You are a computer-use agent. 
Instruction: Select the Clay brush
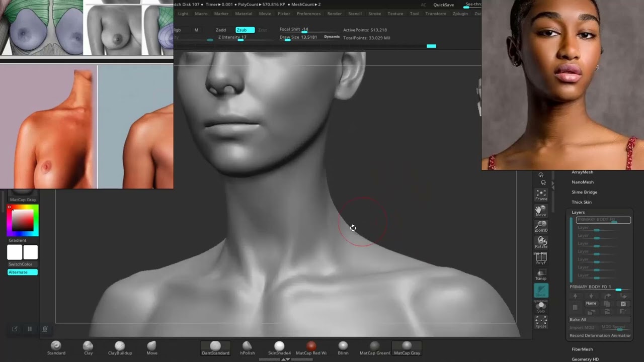(x=88, y=348)
